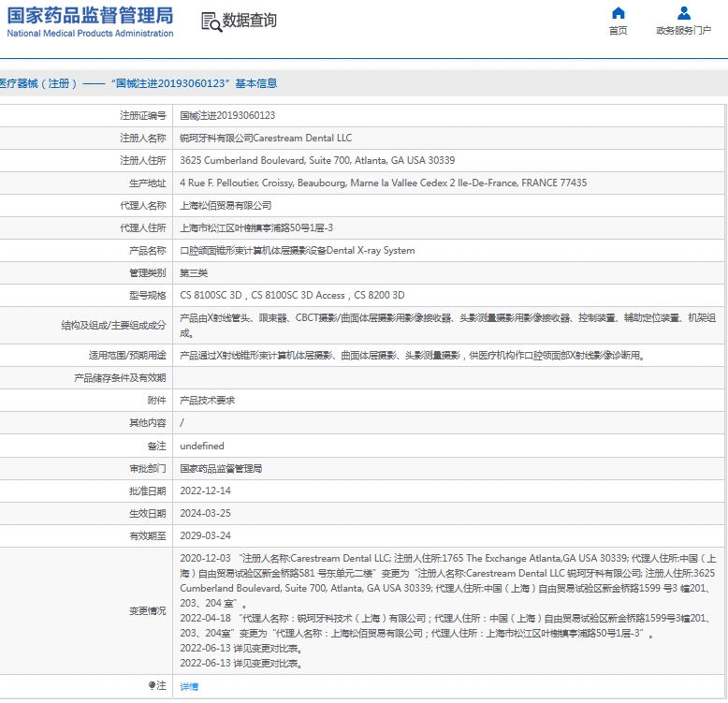Click the 首页 text label
The image size is (728, 703).
coord(618,31)
